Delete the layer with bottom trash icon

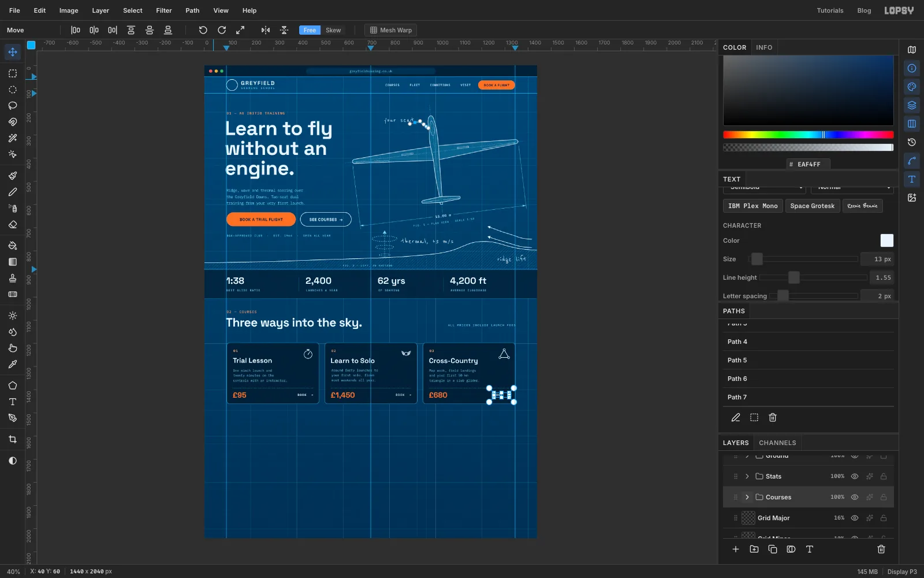pyautogui.click(x=881, y=549)
